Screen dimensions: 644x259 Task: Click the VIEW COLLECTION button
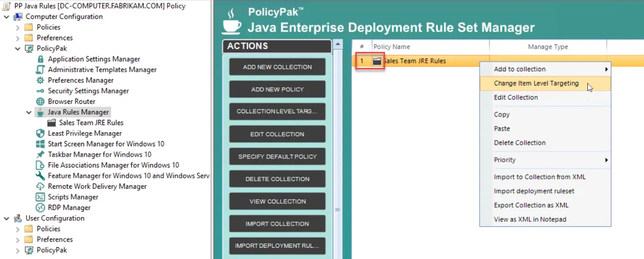click(277, 201)
